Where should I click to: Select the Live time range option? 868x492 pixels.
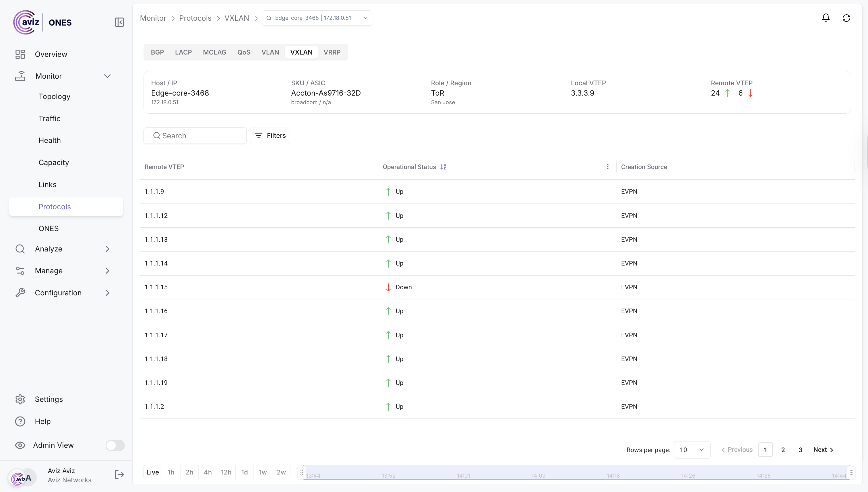pyautogui.click(x=152, y=472)
